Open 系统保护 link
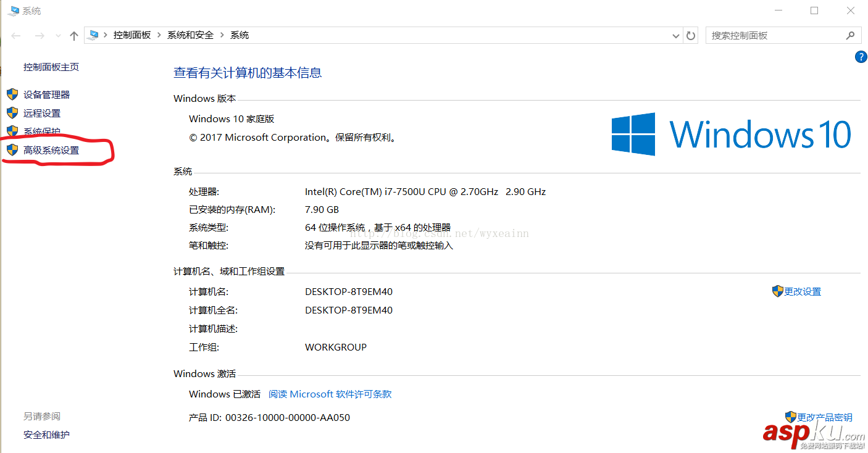Image resolution: width=868 pixels, height=453 pixels. click(x=42, y=131)
